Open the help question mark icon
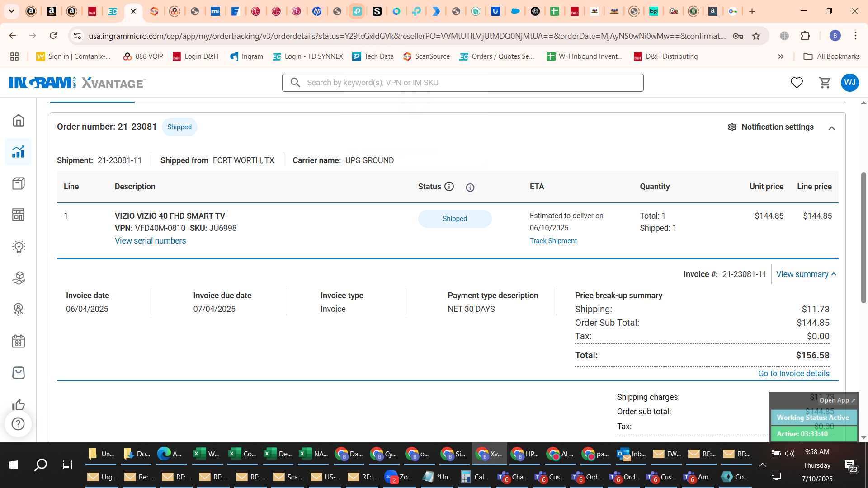868x488 pixels. [x=18, y=424]
